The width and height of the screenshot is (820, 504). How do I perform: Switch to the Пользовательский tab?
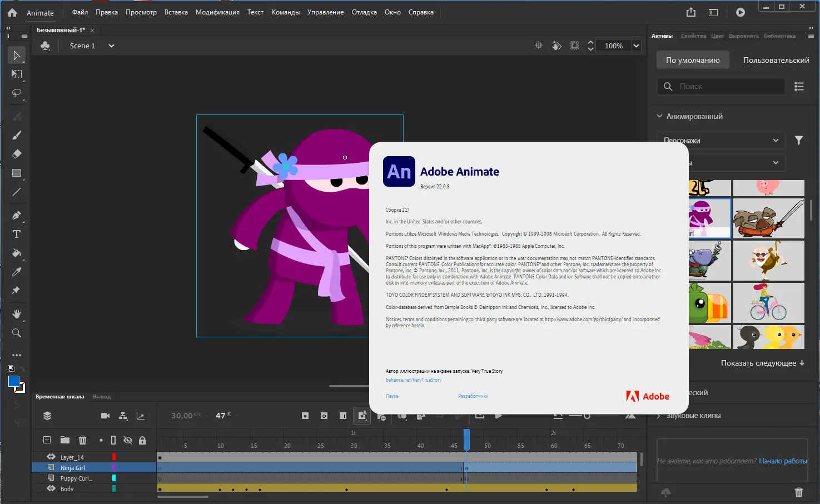pos(776,60)
